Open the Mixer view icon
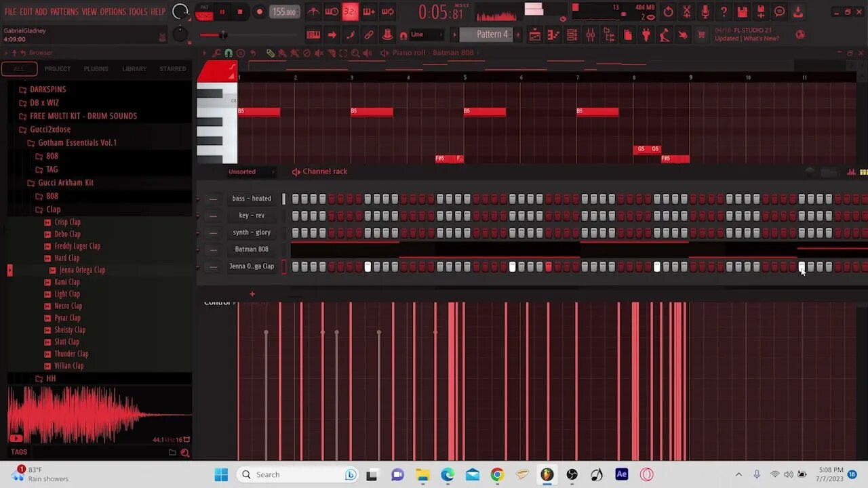868x488 pixels. pos(591,35)
